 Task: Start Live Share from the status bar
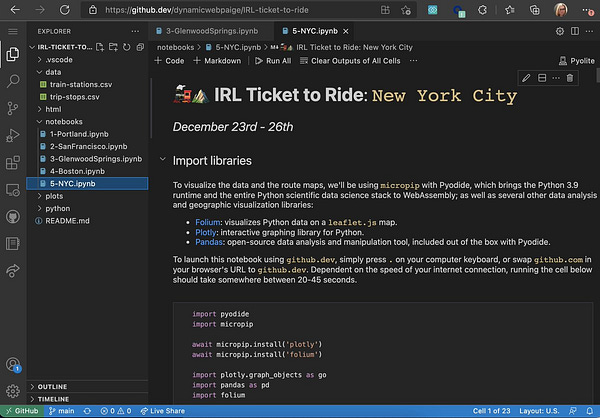[162, 411]
